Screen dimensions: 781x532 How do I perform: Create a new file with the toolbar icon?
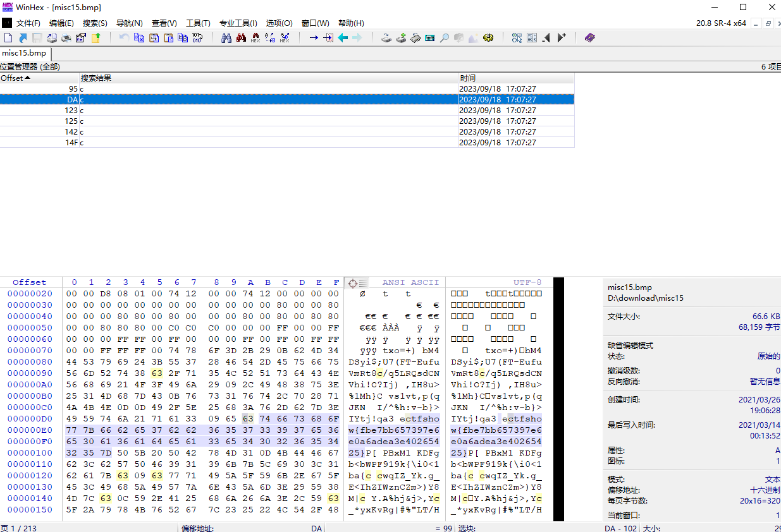pyautogui.click(x=7, y=38)
